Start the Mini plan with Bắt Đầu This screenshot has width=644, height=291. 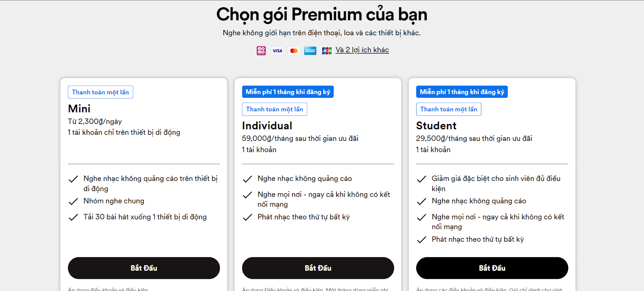tap(144, 268)
